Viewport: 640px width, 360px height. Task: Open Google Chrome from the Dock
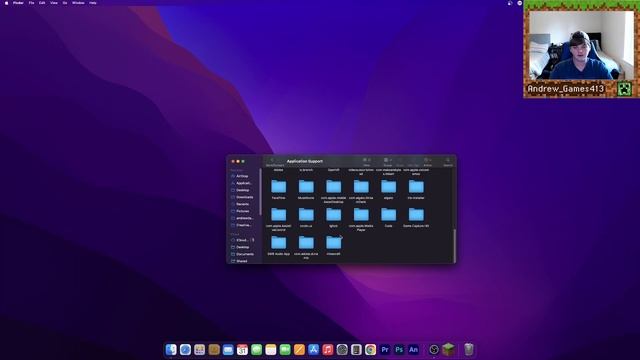point(371,349)
